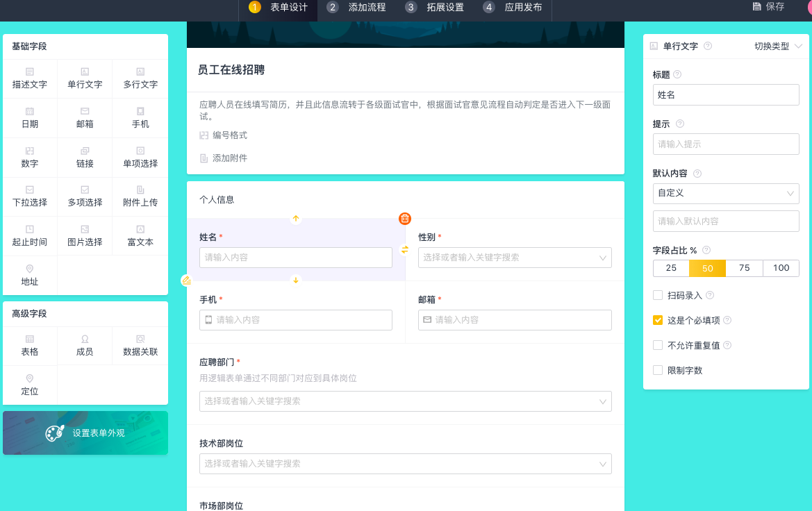The width and height of the screenshot is (812, 511).
Task: Set field width to 50 percent
Action: 707,268
